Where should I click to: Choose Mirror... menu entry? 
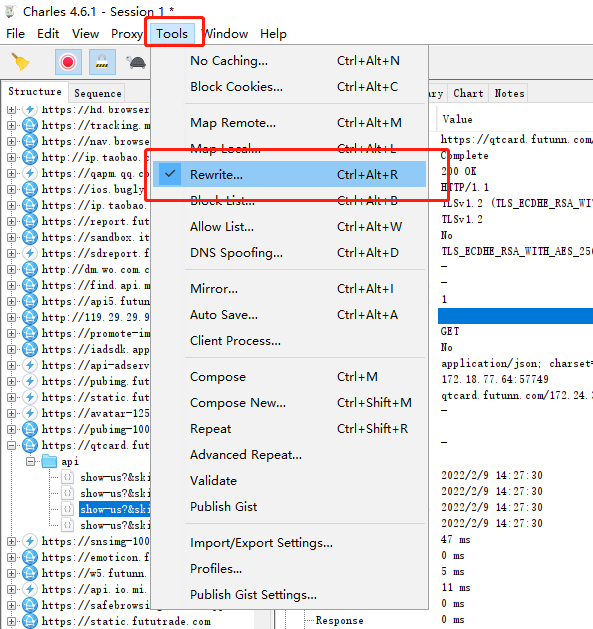289,289
